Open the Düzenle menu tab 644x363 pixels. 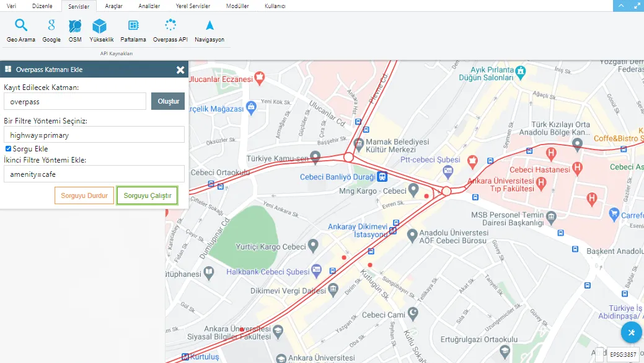click(42, 6)
